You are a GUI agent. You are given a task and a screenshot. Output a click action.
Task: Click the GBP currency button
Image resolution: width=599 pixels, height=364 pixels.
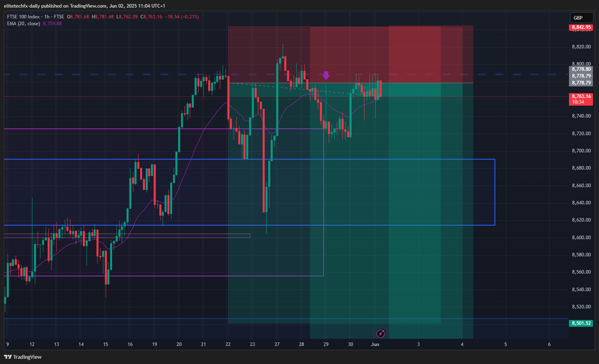pos(581,18)
